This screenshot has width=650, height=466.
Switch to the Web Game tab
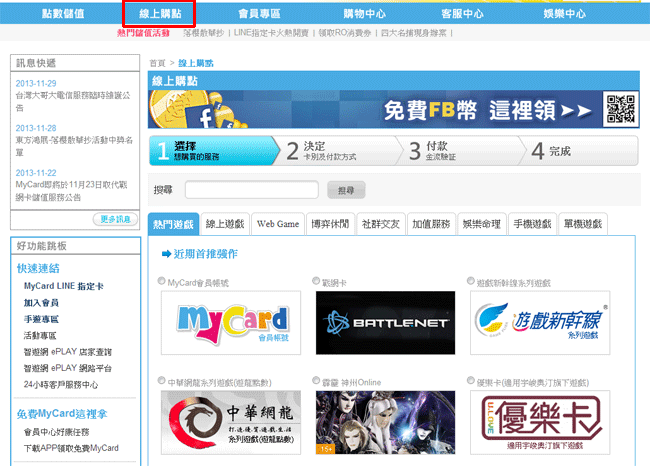click(x=278, y=224)
